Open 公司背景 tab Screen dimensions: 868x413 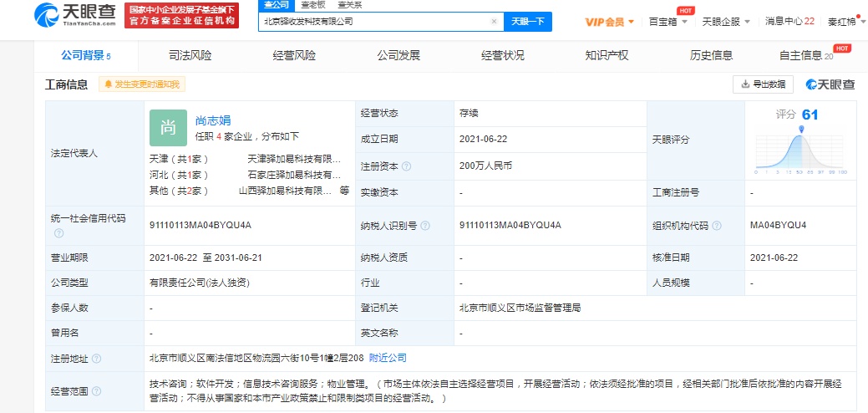pos(86,55)
